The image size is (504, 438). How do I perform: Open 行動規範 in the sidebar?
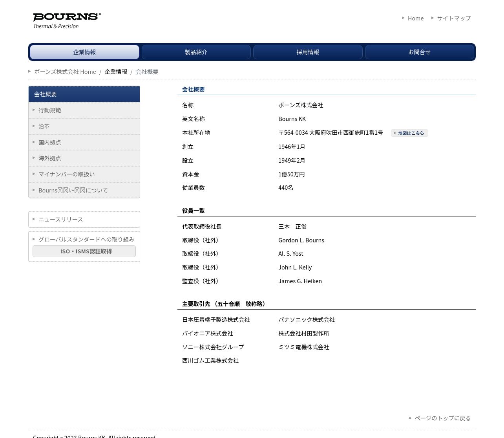click(84, 110)
